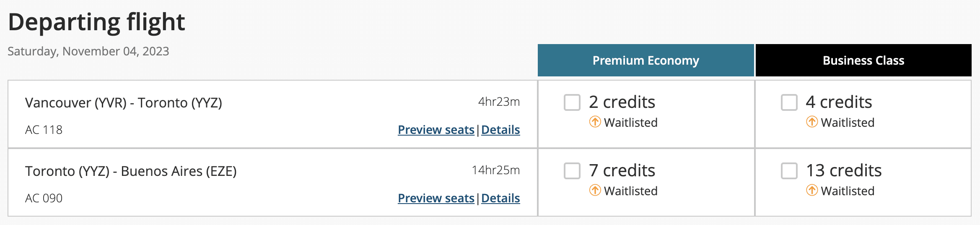
Task: Select the 13 credits Business Class checkbox
Action: [789, 171]
